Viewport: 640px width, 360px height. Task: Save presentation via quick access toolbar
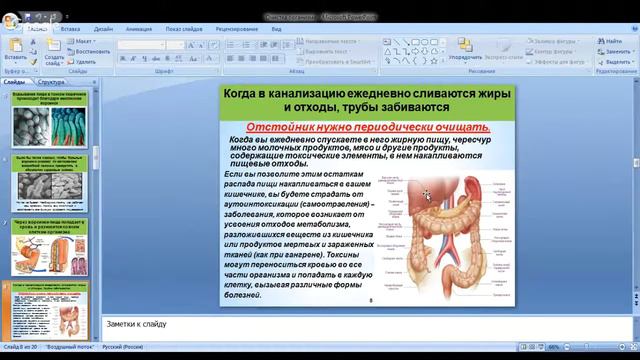pos(28,17)
